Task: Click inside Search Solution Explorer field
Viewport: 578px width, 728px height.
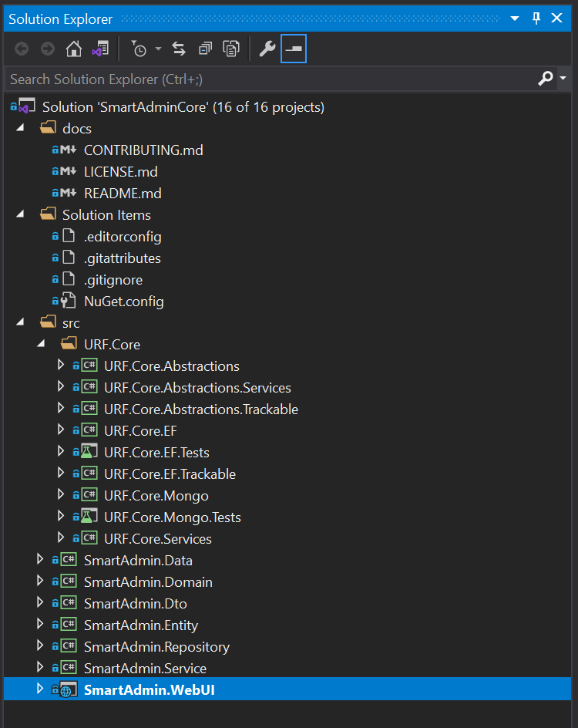Action: pyautogui.click(x=270, y=79)
